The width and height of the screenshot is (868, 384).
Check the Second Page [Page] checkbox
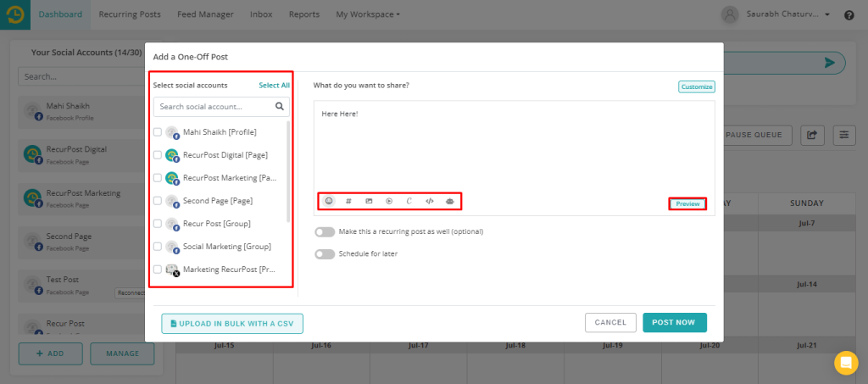158,201
